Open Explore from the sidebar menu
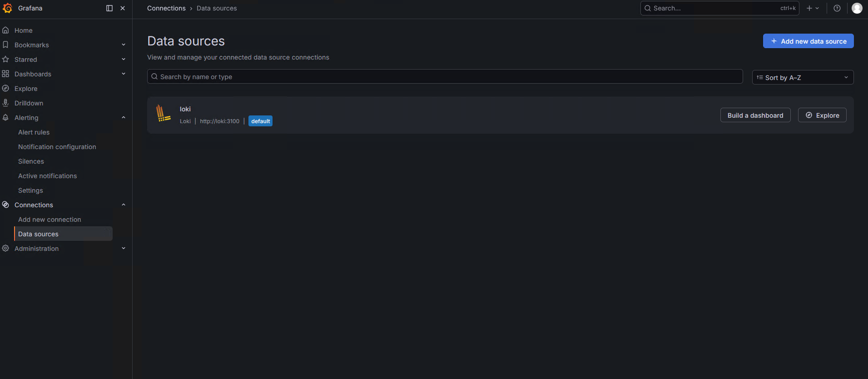 pos(26,89)
